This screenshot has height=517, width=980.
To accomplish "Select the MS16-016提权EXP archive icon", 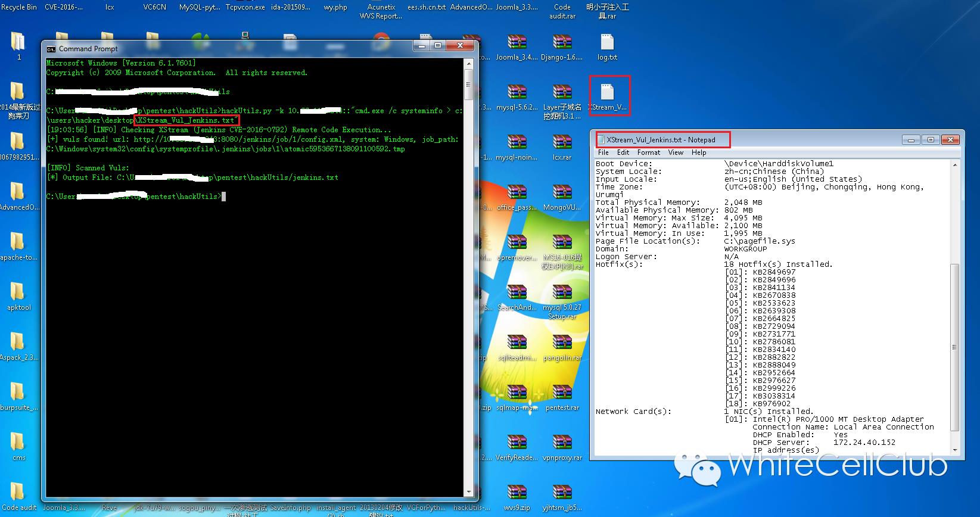I will click(562, 251).
